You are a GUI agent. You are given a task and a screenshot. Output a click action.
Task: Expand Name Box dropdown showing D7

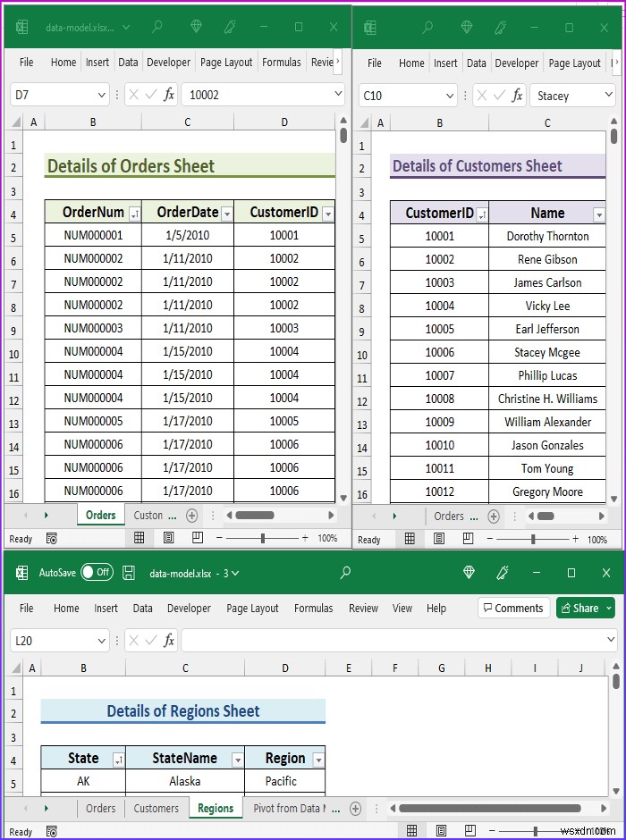pos(101,96)
